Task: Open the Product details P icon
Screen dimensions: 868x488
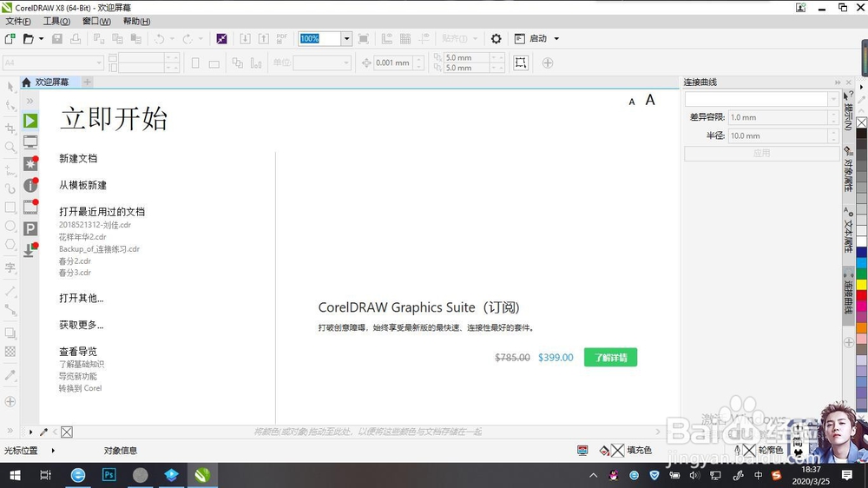Action: [30, 228]
